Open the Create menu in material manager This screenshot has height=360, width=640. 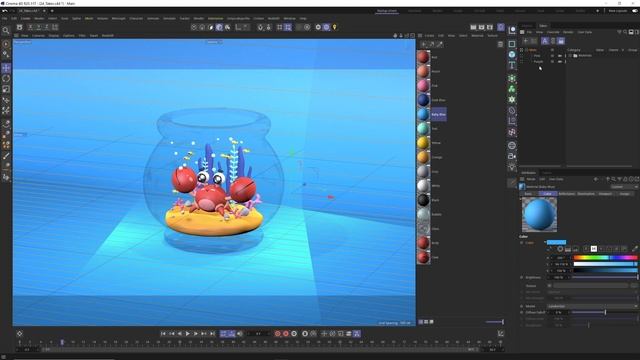point(429,36)
